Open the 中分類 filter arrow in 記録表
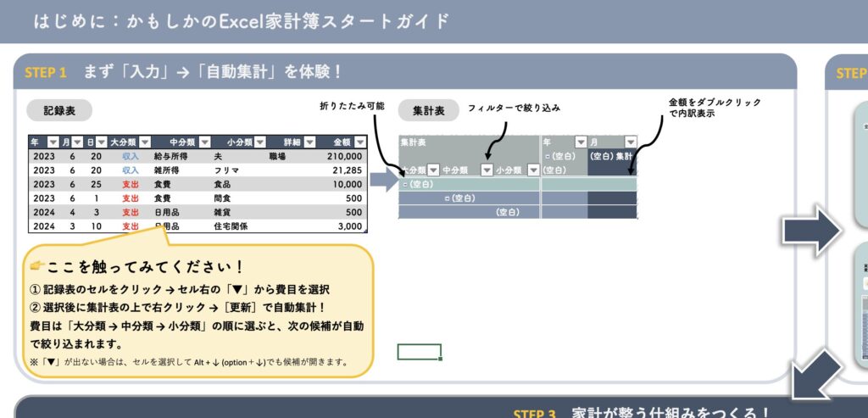The width and height of the screenshot is (868, 418). pos(204,142)
